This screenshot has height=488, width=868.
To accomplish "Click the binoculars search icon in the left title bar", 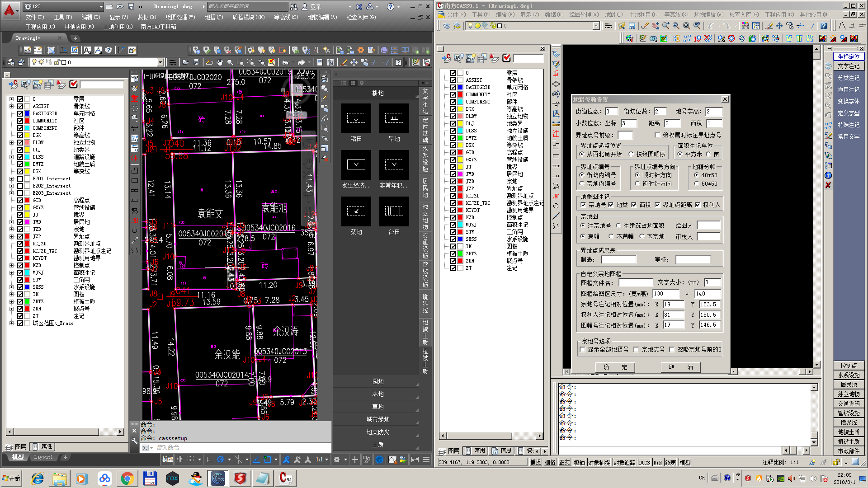I will [294, 7].
